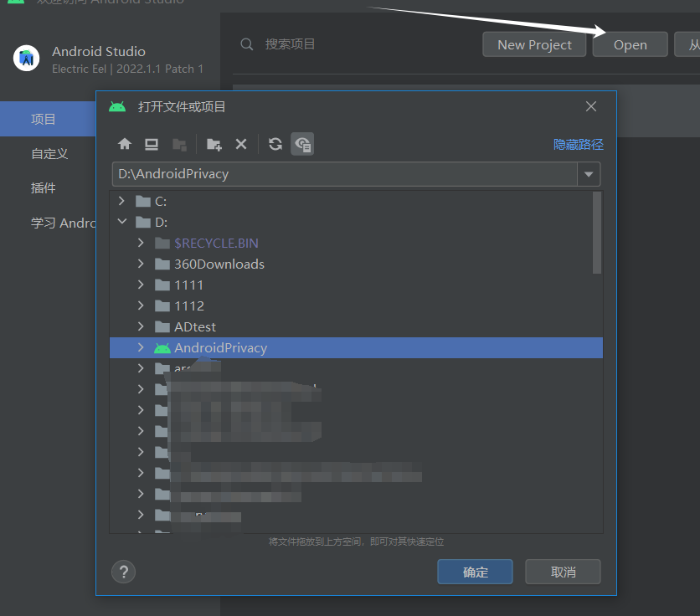The image size is (700, 616).
Task: Click the 搜索项目 search field
Action: click(x=291, y=44)
